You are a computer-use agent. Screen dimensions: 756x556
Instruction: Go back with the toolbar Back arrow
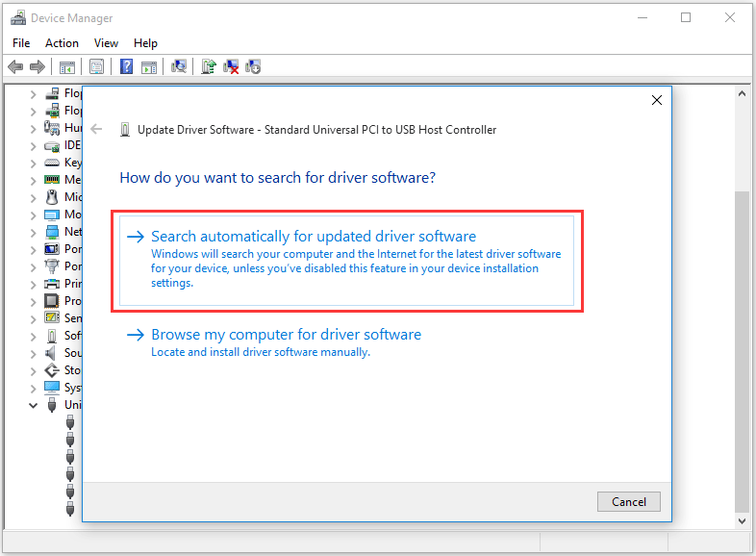(x=15, y=66)
